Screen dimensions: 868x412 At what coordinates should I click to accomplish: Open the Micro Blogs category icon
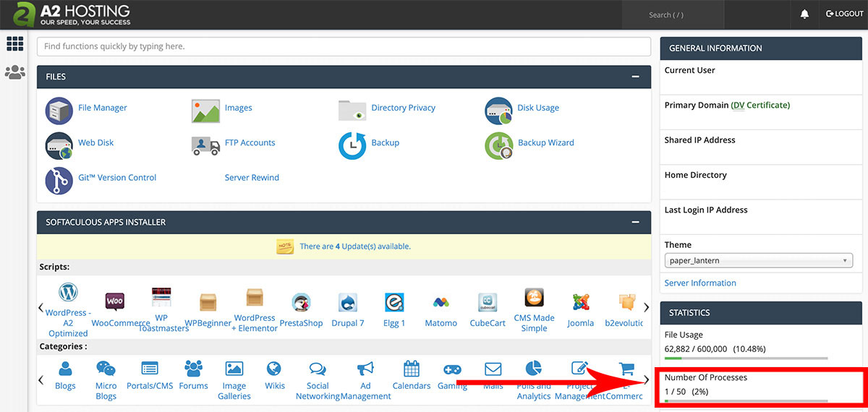(106, 369)
